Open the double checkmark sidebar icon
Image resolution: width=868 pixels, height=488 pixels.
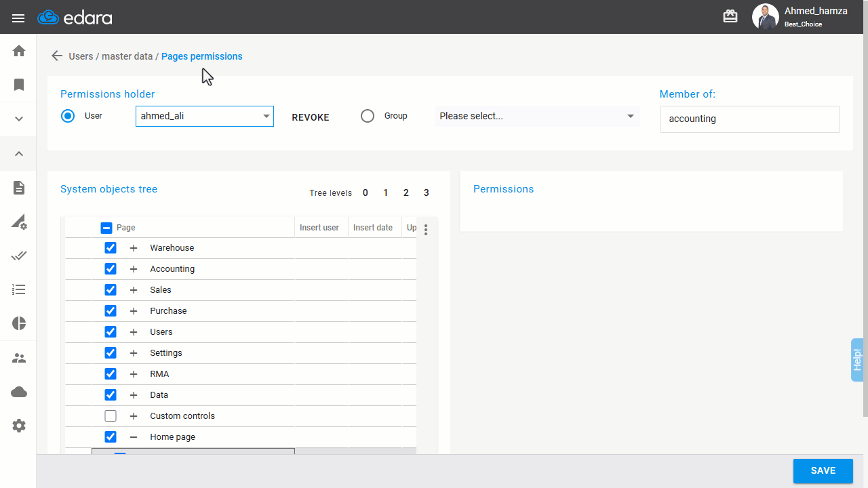(x=19, y=256)
